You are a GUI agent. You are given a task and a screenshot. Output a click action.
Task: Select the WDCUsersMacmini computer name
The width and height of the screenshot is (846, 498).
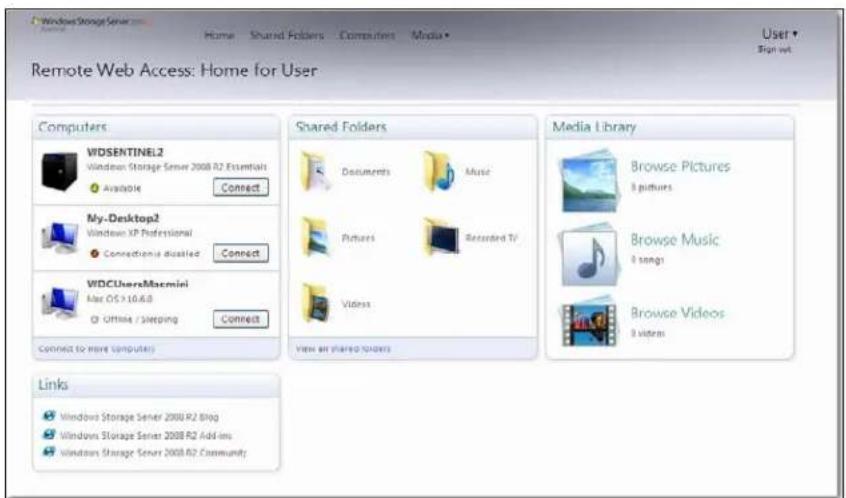tap(138, 284)
